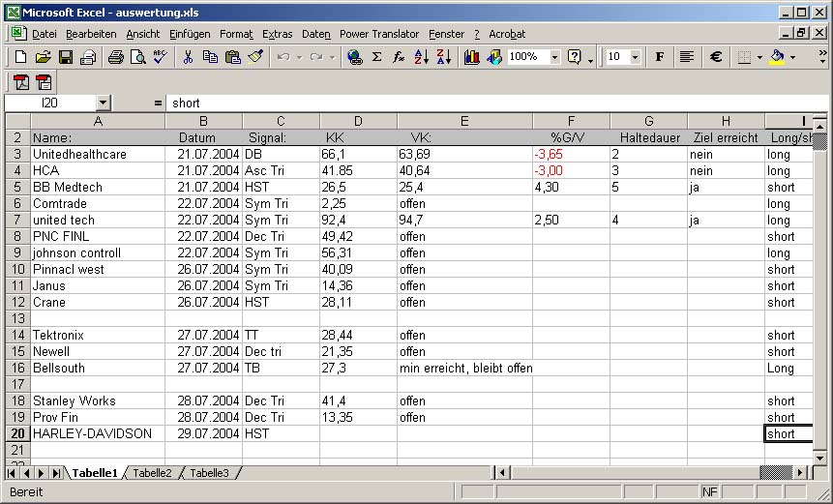Convert to PDF with first Acrobat icon
The height and width of the screenshot is (504, 833).
tap(21, 82)
